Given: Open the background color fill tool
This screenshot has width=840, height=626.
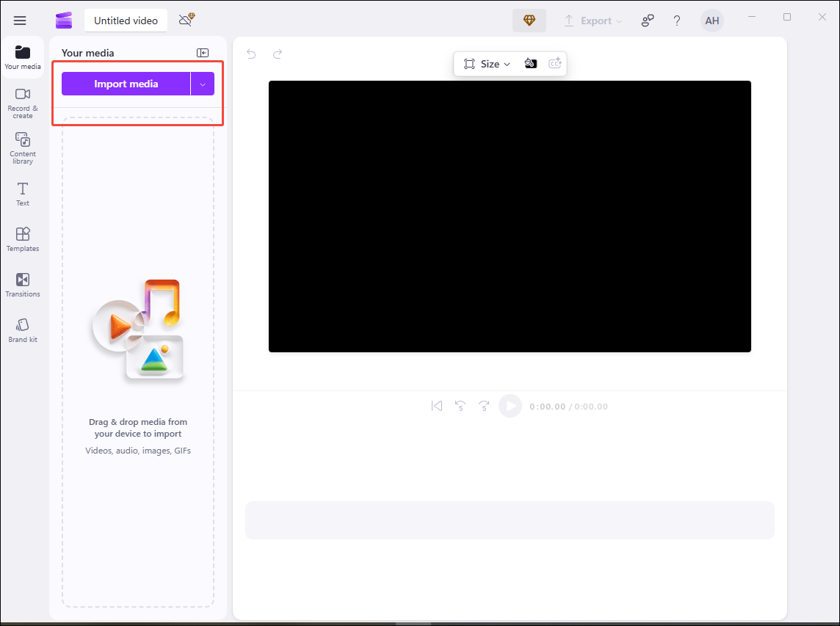Looking at the screenshot, I should coord(531,63).
